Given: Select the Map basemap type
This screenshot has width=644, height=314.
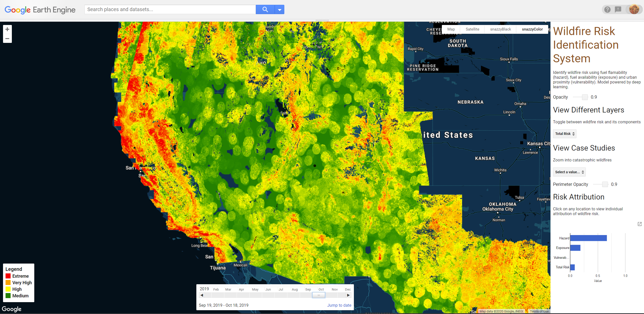Looking at the screenshot, I should coord(451,29).
